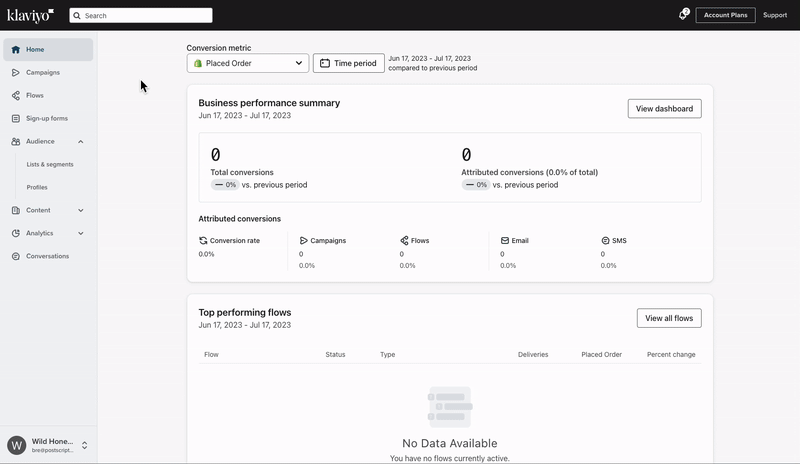Click the Deliveries column header

(533, 354)
